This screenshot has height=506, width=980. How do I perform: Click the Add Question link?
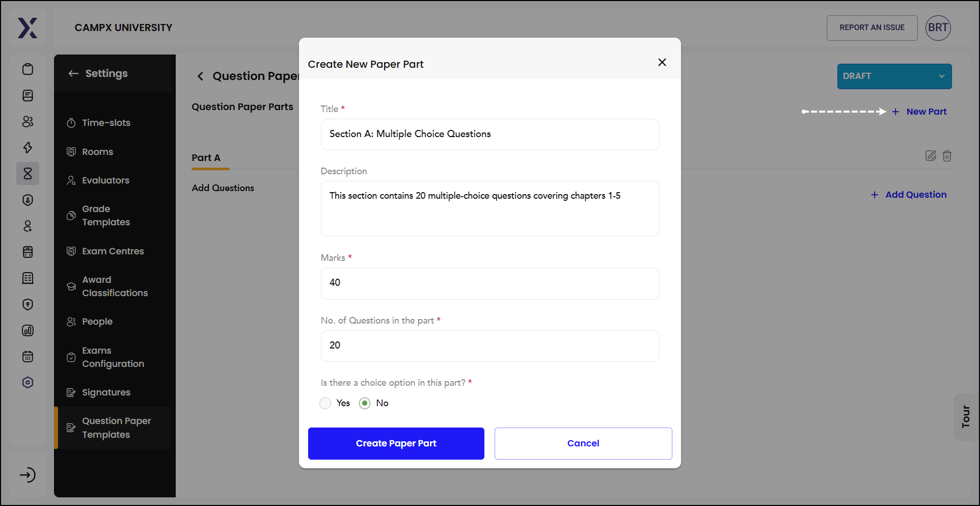909,195
